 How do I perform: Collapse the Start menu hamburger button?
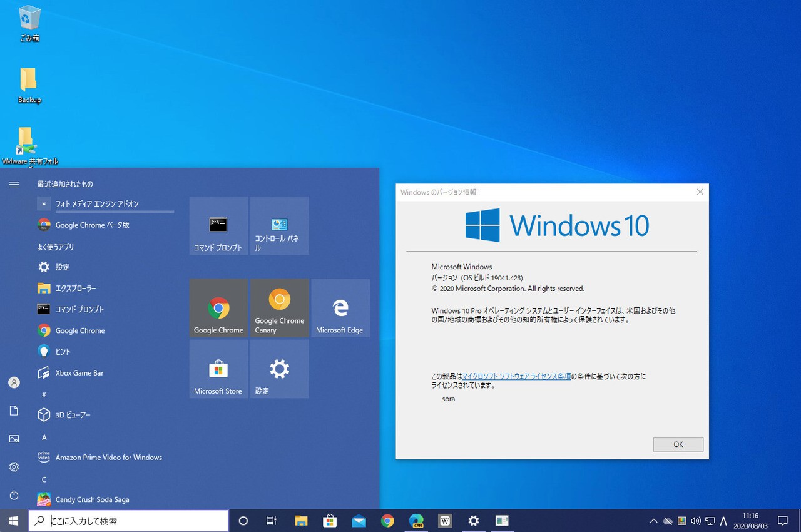click(x=14, y=184)
